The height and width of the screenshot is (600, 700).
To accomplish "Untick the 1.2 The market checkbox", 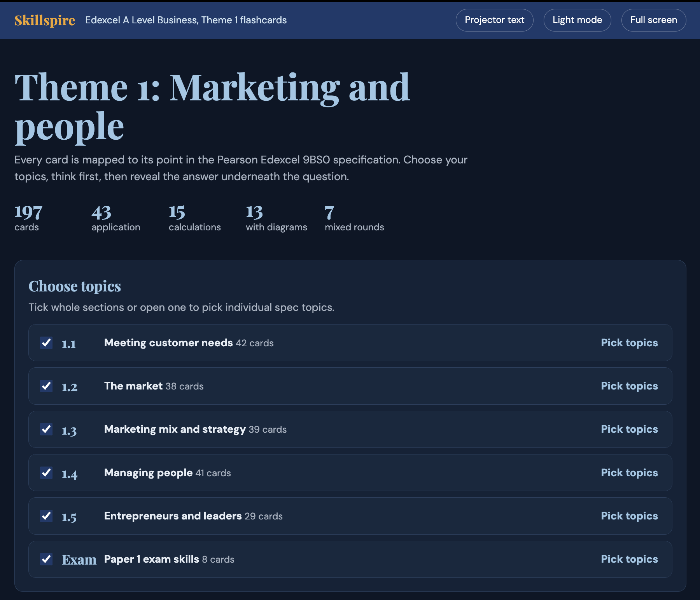I will (46, 386).
